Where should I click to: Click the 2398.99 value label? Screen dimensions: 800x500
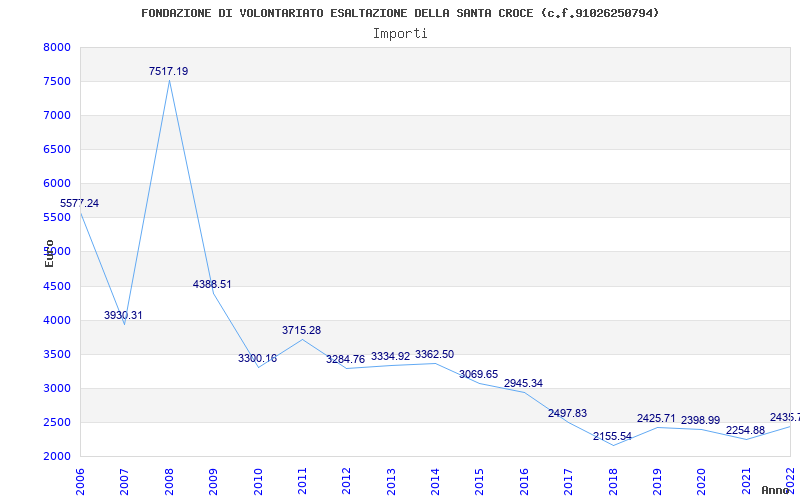pyautogui.click(x=701, y=420)
